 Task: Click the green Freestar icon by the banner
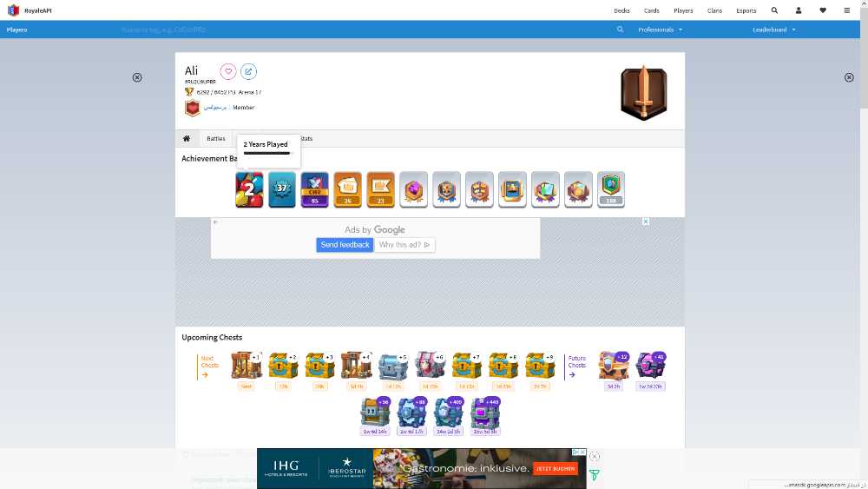(x=594, y=475)
